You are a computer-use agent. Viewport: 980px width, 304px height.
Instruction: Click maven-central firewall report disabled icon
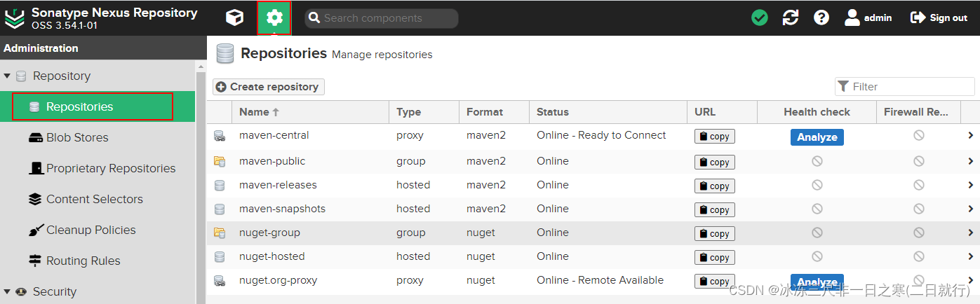tap(919, 135)
